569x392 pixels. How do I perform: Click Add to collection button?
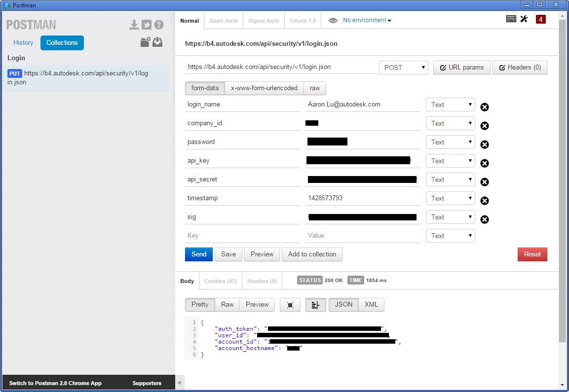pos(312,254)
